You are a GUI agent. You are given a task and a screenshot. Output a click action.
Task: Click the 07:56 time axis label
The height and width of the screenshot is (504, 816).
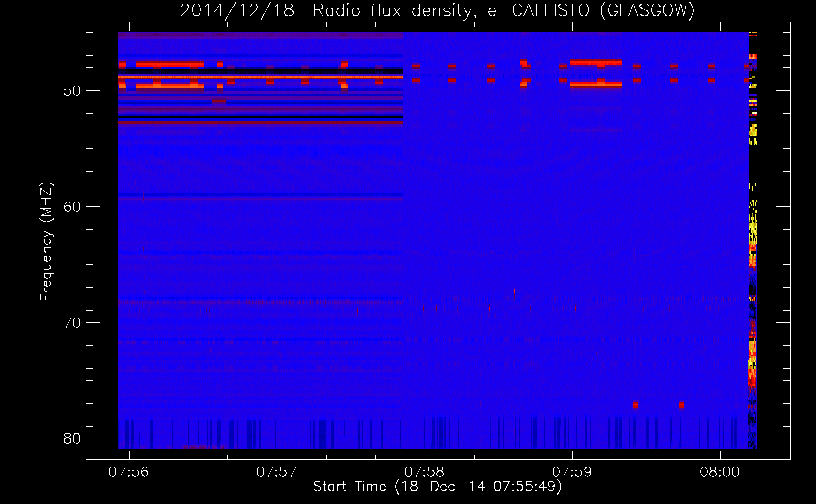[x=129, y=472]
